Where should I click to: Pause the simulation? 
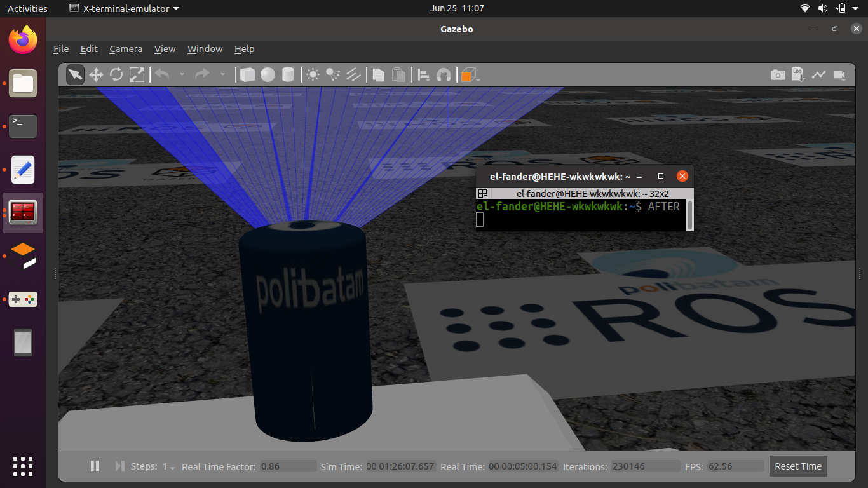[x=95, y=466]
